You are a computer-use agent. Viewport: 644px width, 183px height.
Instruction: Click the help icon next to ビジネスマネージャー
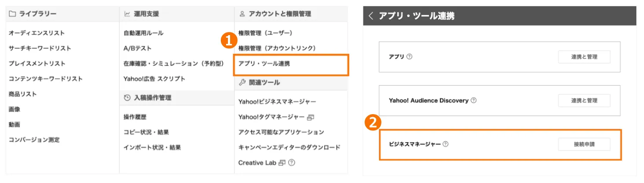point(446,144)
